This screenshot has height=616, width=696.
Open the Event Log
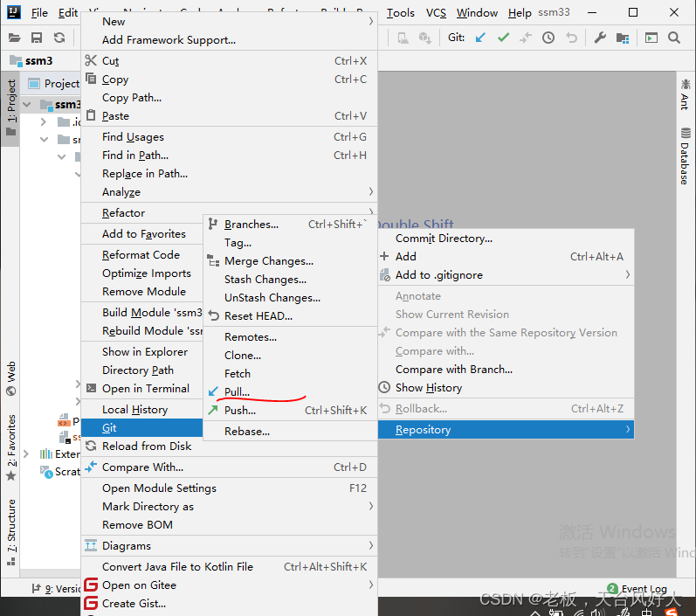(x=637, y=588)
